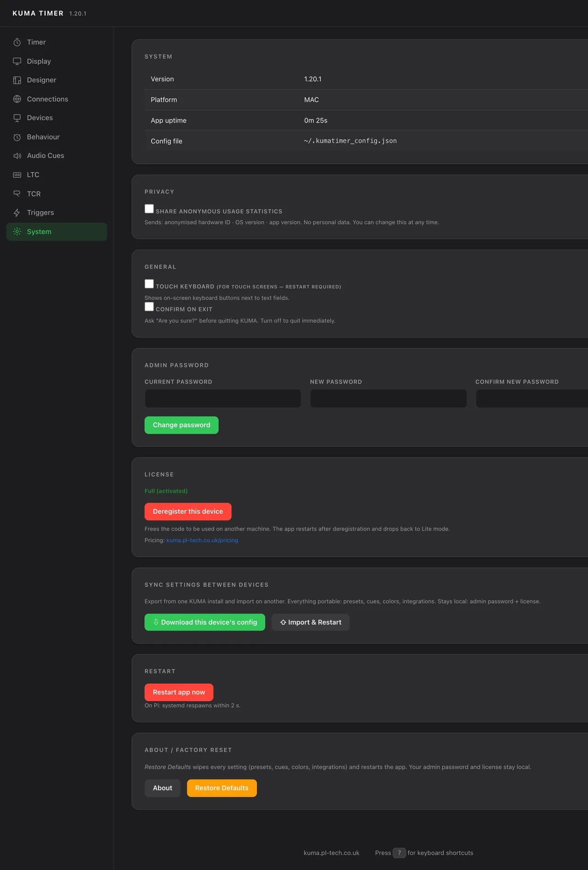
Task: Click the Behaviour clock icon
Action: coord(17,137)
